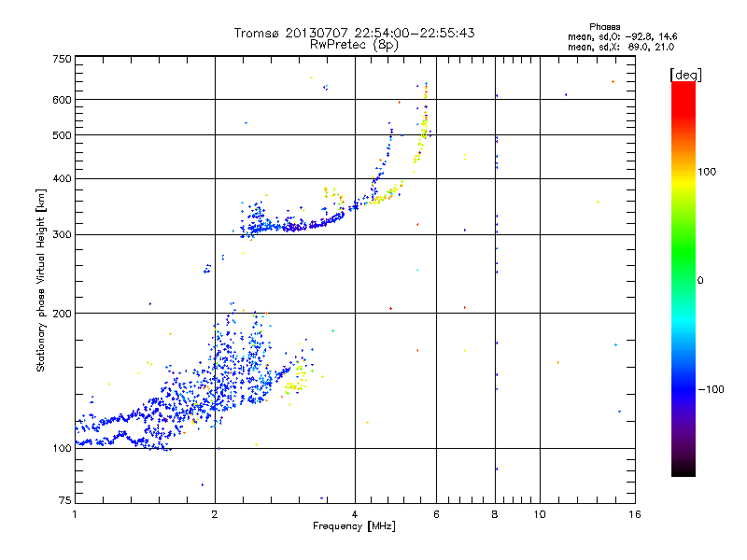Click the '-100' colorbar tick label

711,389
